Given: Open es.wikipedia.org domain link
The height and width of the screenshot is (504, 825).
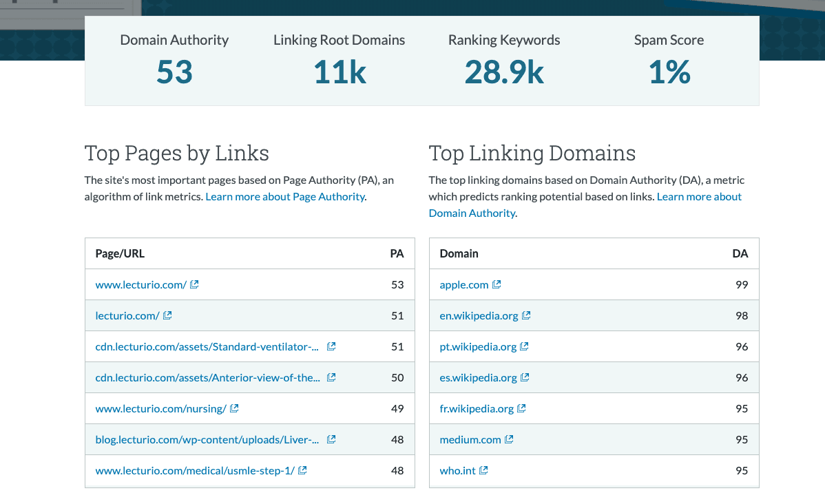Looking at the screenshot, I should pyautogui.click(x=479, y=378).
